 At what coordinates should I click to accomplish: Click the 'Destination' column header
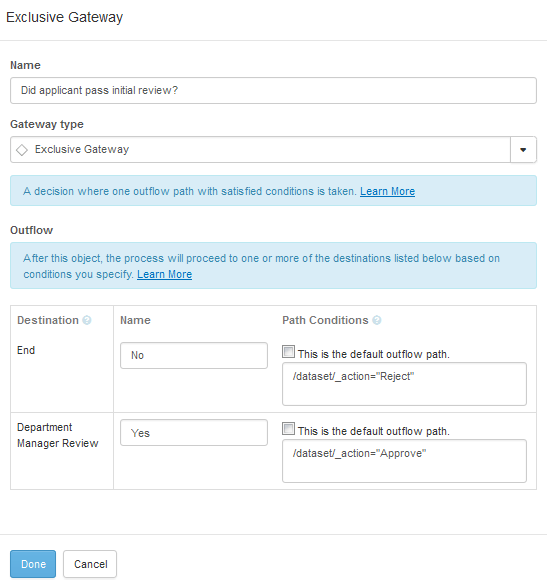[48, 320]
